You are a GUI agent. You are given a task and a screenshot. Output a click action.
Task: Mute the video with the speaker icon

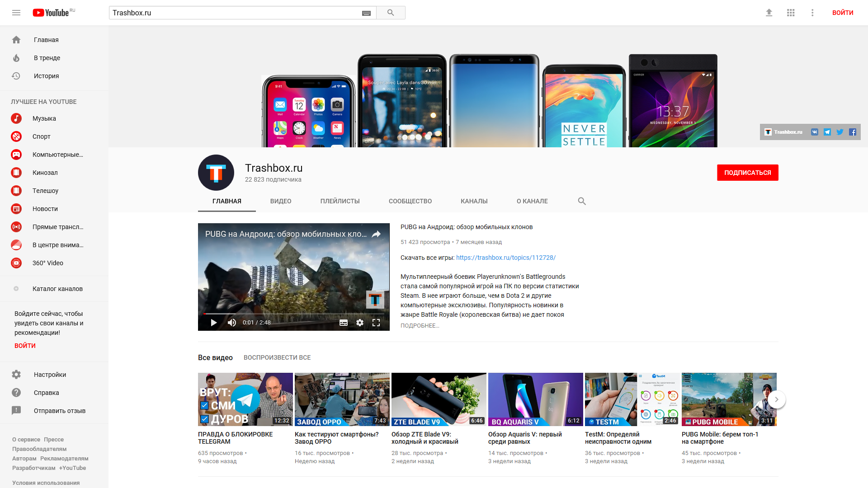(232, 323)
